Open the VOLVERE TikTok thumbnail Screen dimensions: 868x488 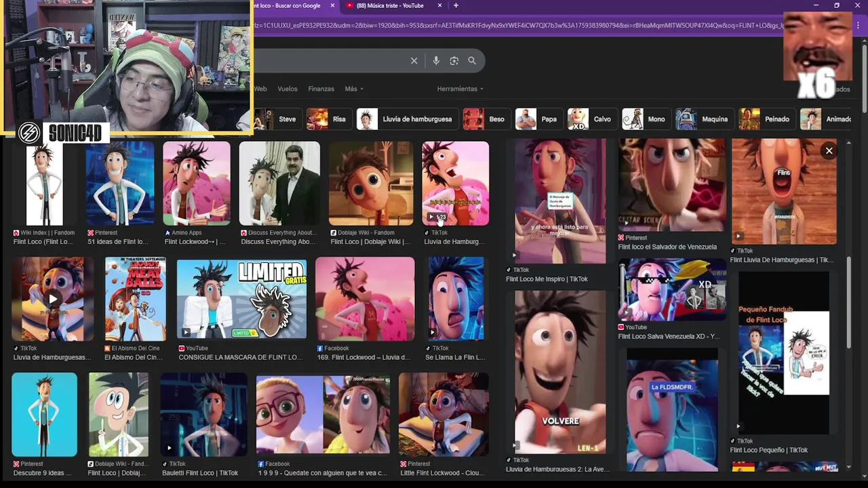pyautogui.click(x=559, y=371)
